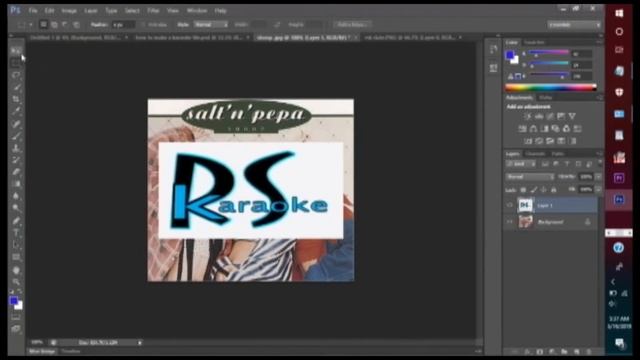The height and width of the screenshot is (360, 640).
Task: Add a Hue/Saturation adjustment
Action: (x=522, y=129)
